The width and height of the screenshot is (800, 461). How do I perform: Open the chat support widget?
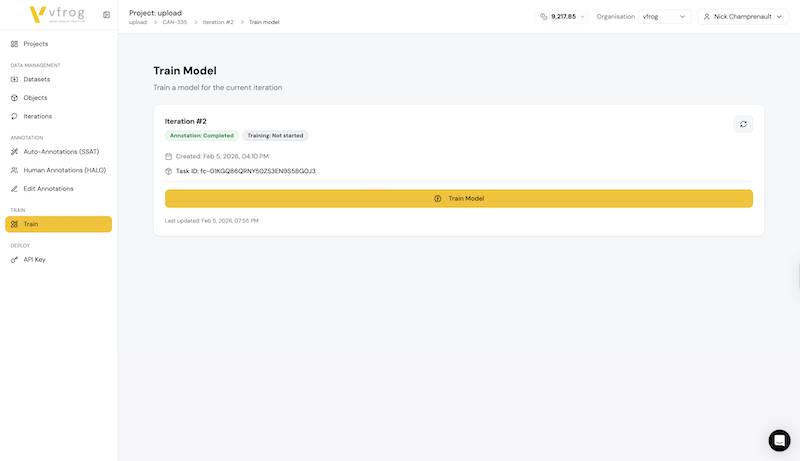click(779, 440)
